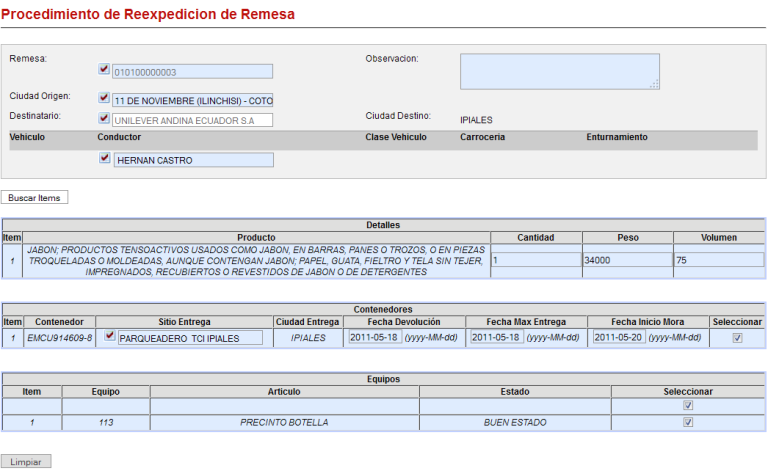This screenshot has width=768, height=471.
Task: Select the HERNAN CASTRO conductor field
Action: [192, 160]
